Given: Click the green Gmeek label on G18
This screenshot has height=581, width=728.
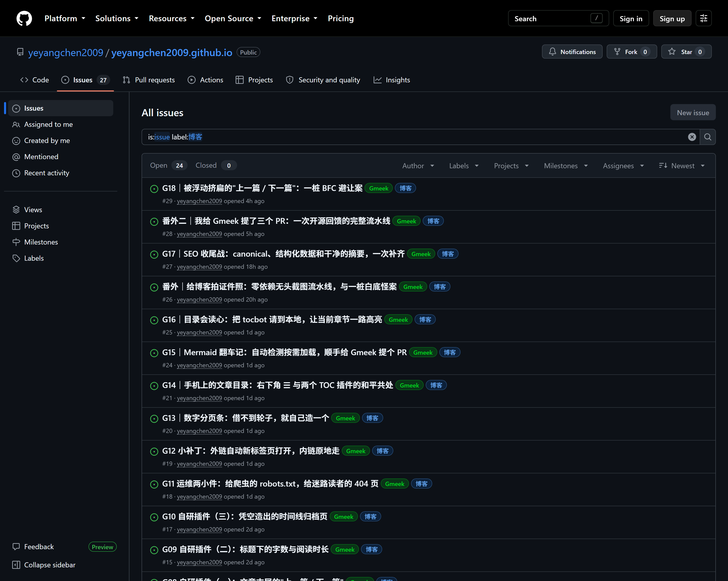Looking at the screenshot, I should coord(378,188).
